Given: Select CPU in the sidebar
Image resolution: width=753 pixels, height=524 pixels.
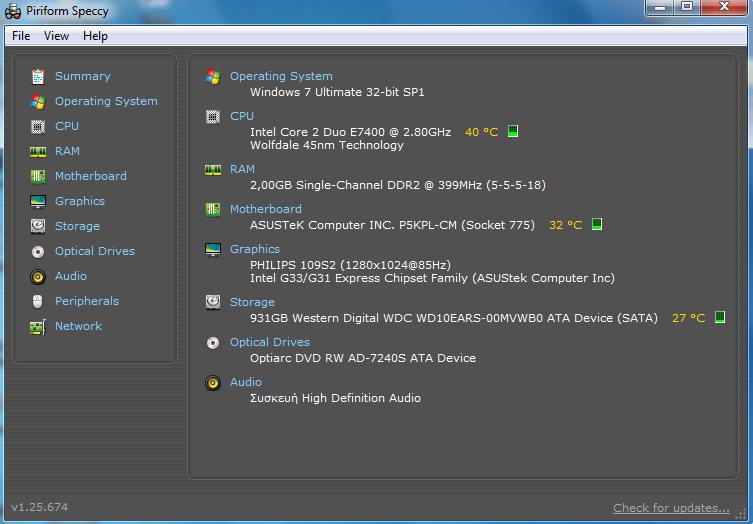Looking at the screenshot, I should tap(67, 126).
